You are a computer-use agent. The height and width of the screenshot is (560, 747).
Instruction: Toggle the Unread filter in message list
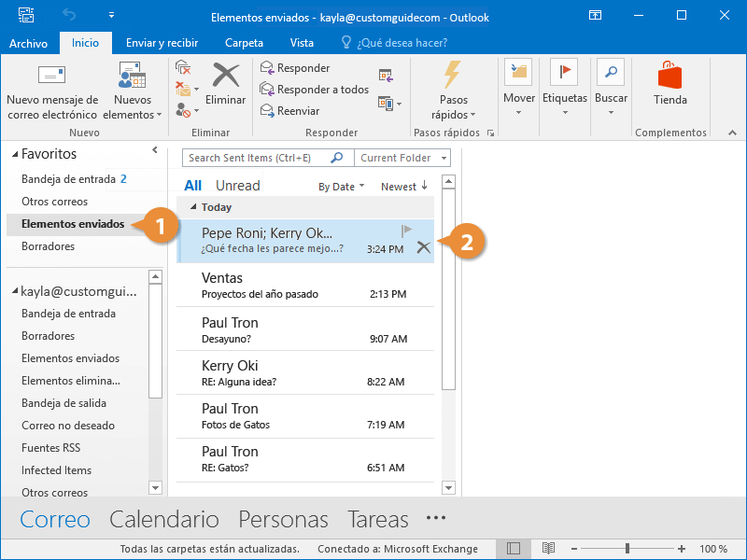click(237, 186)
